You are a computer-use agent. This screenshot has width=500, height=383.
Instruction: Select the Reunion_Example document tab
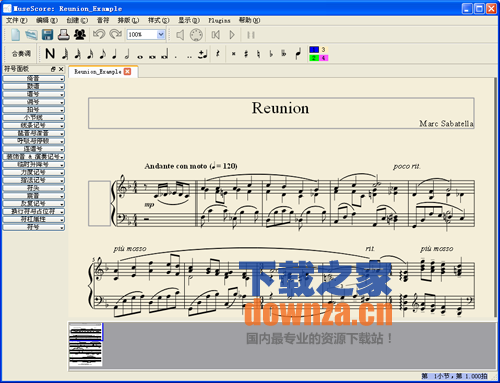(98, 72)
